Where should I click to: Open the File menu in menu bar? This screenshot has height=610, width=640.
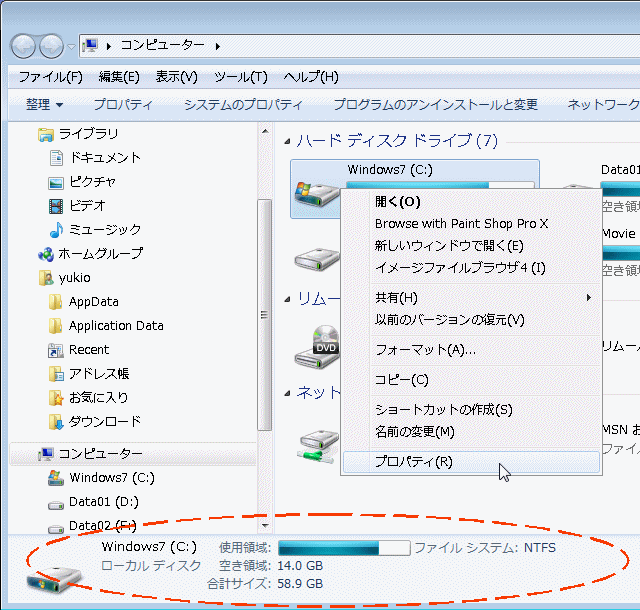(50, 77)
